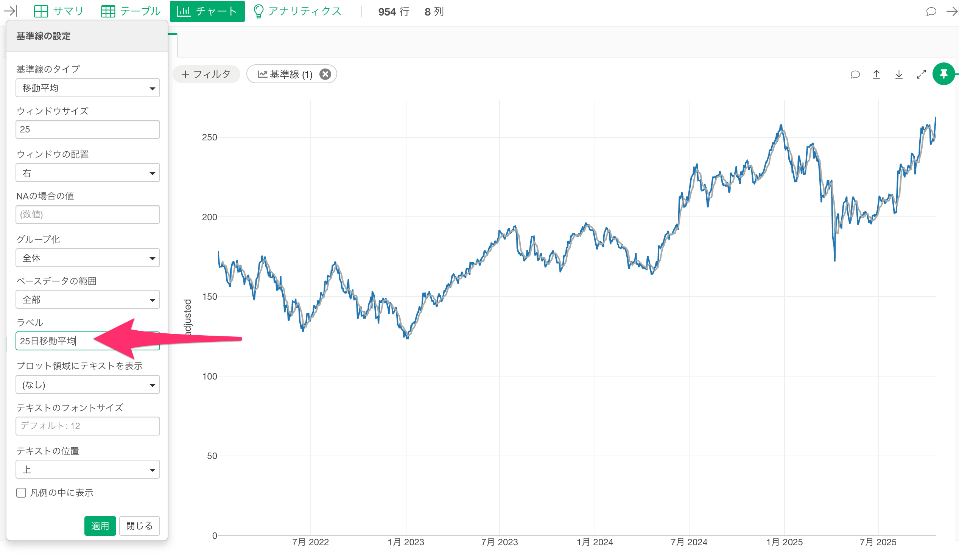Enable the 凡例の中に表示 checkbox
The height and width of the screenshot is (560, 959).
[21, 493]
